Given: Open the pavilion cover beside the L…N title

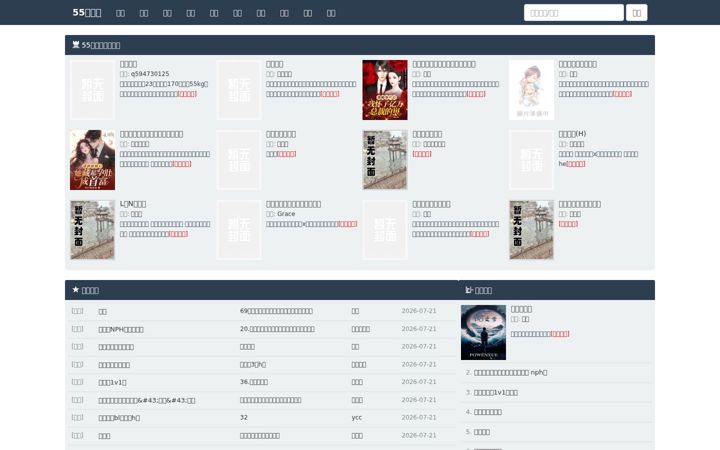Looking at the screenshot, I should pyautogui.click(x=92, y=230).
